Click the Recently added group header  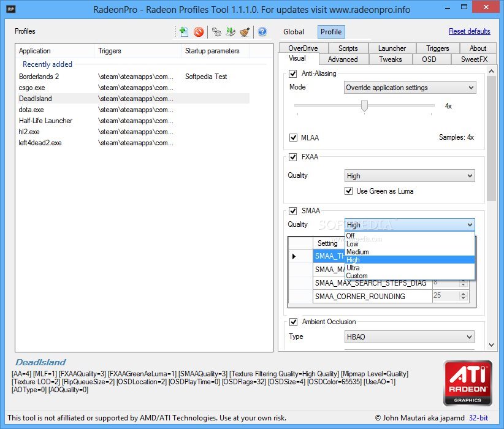pyautogui.click(x=47, y=64)
